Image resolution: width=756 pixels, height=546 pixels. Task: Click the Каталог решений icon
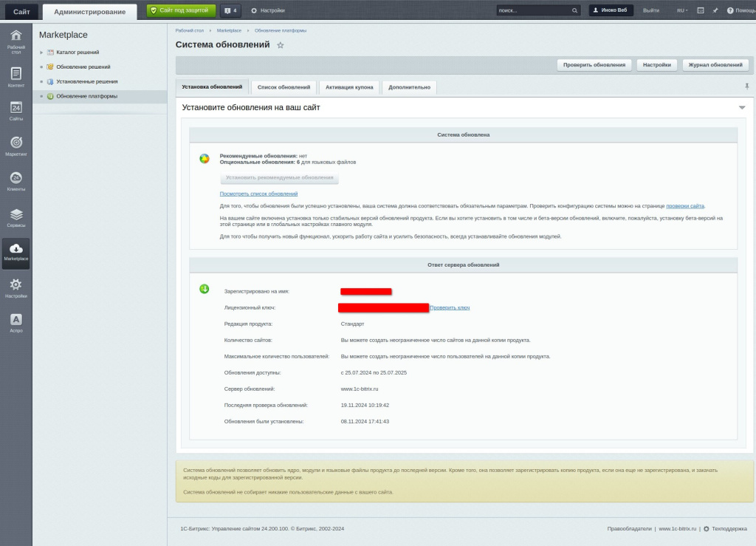coord(50,52)
